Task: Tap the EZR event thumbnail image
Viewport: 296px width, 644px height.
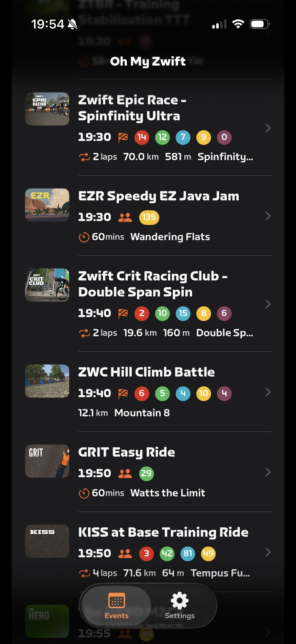Action: point(47,205)
